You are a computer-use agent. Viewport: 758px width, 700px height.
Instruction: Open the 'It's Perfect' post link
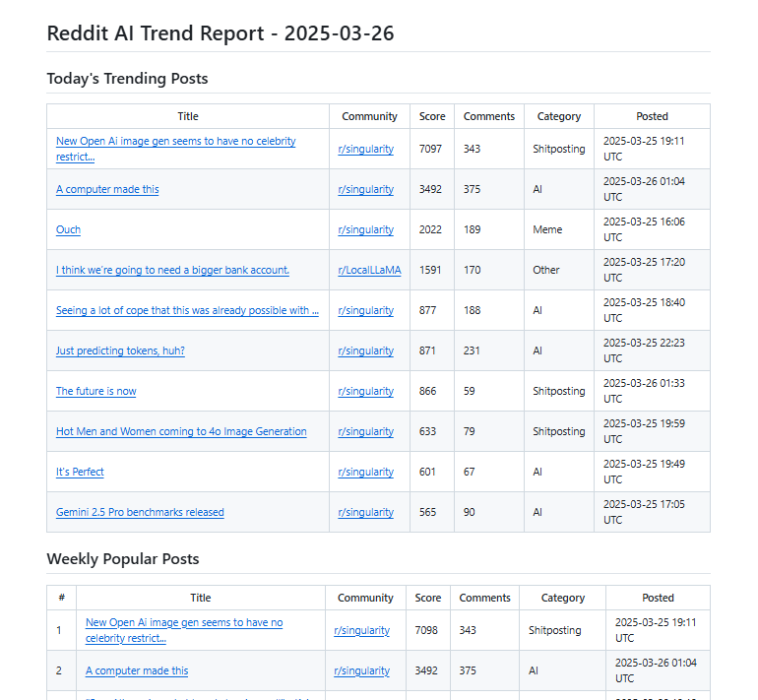coord(80,472)
